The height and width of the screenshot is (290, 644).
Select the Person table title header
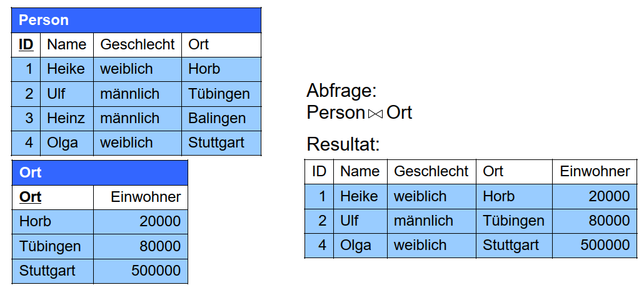click(136, 20)
